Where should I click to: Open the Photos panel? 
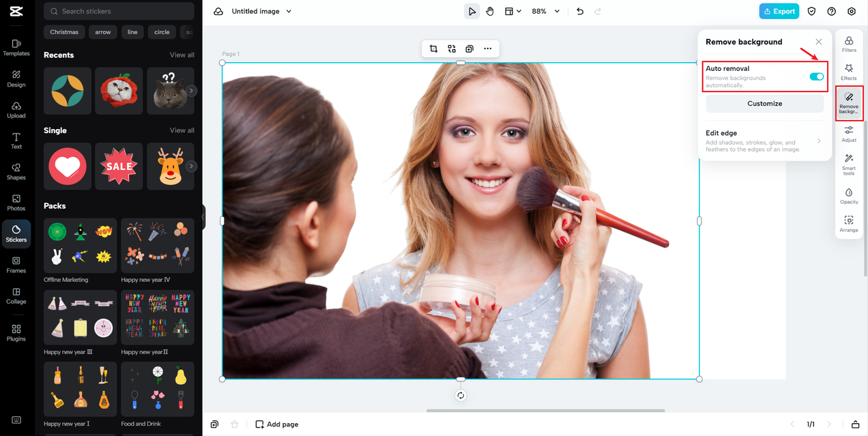(16, 203)
